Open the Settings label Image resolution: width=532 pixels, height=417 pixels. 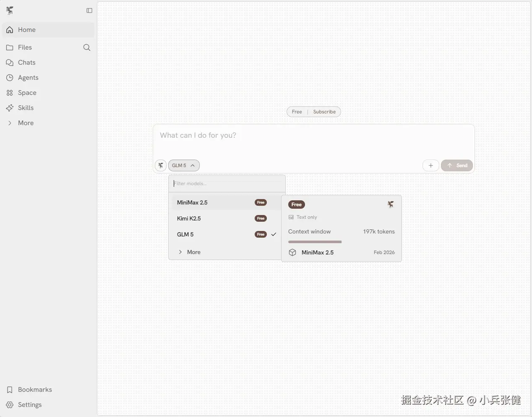click(x=30, y=405)
